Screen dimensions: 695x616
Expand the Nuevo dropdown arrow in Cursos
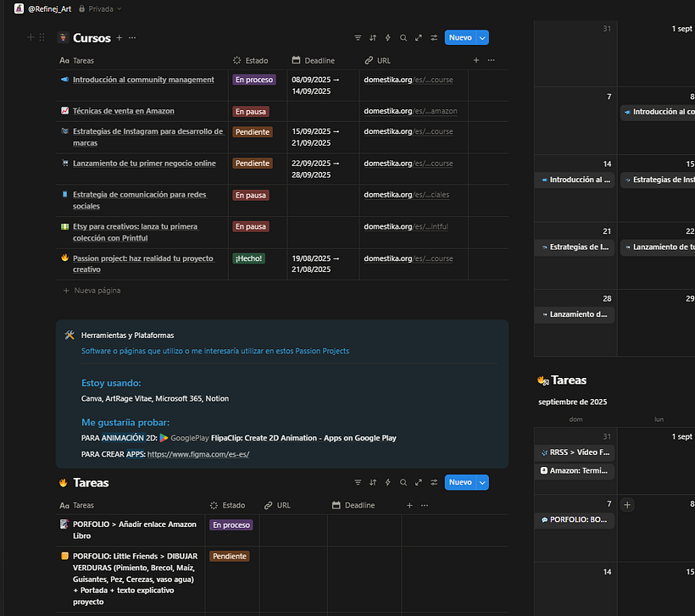483,38
